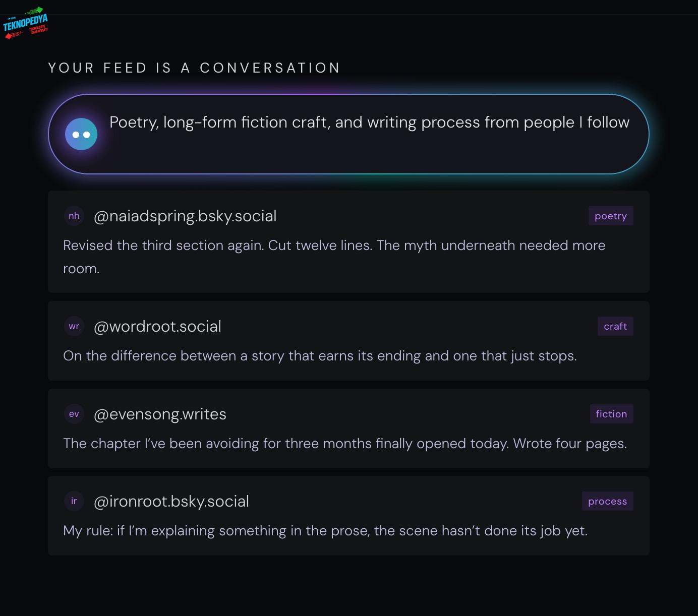
Task: Select the 'craft' tag
Action: coord(615,326)
